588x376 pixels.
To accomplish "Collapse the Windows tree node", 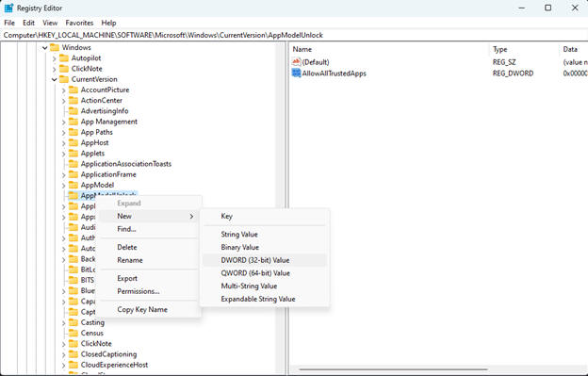I will 44,48.
